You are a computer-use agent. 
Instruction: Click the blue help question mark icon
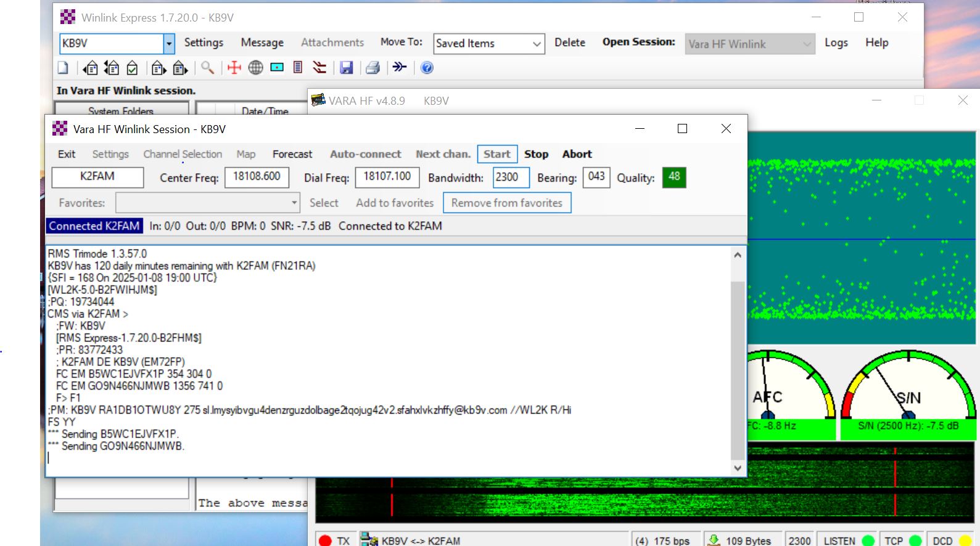pos(427,68)
